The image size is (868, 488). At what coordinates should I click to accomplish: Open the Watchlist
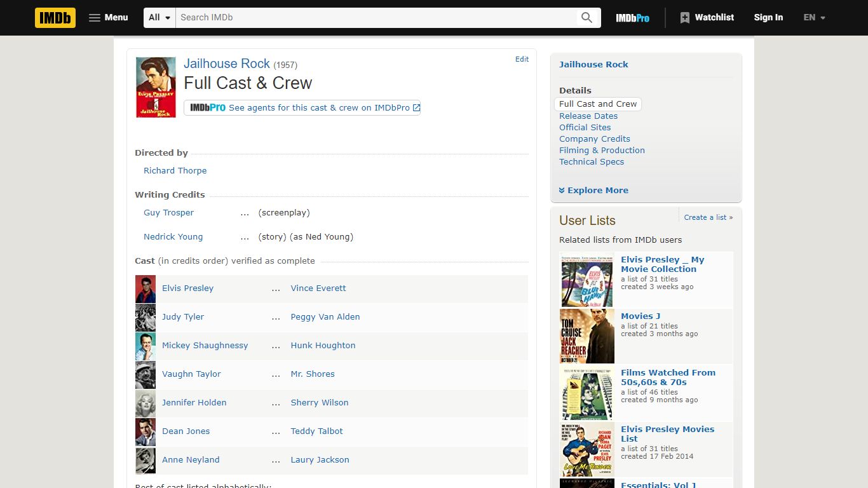[x=707, y=18]
